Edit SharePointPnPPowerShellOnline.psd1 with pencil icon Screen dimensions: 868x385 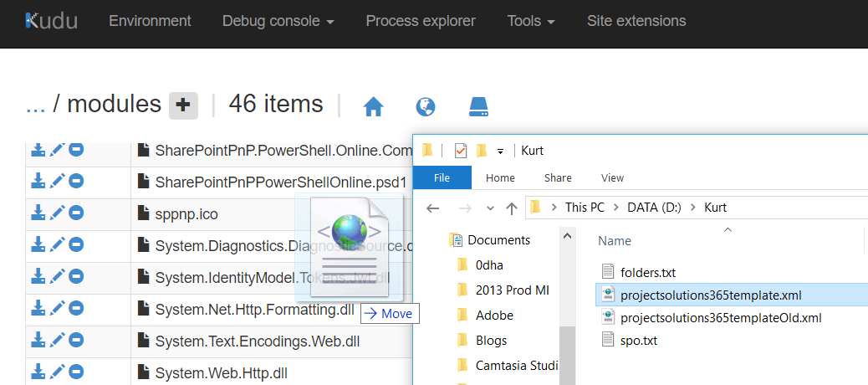pos(57,181)
